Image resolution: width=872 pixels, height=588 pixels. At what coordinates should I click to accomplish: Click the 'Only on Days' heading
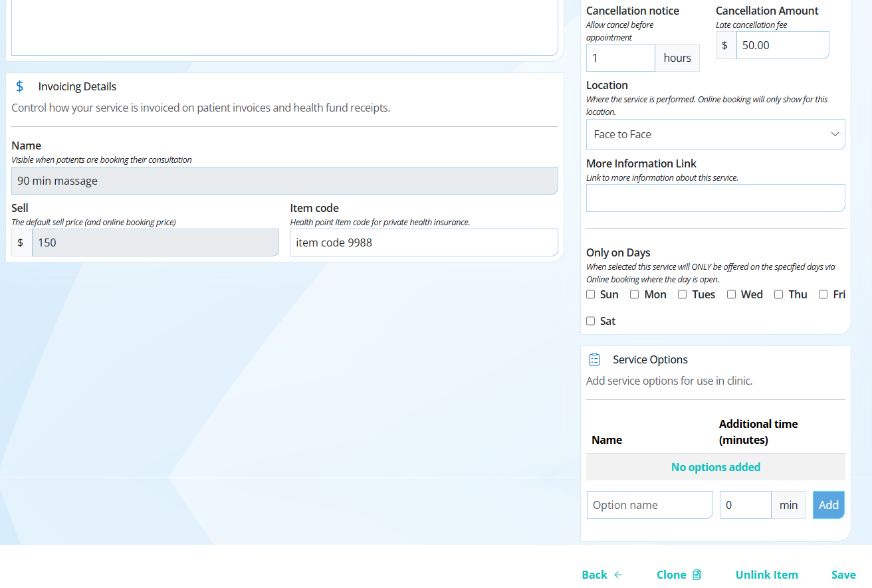618,252
